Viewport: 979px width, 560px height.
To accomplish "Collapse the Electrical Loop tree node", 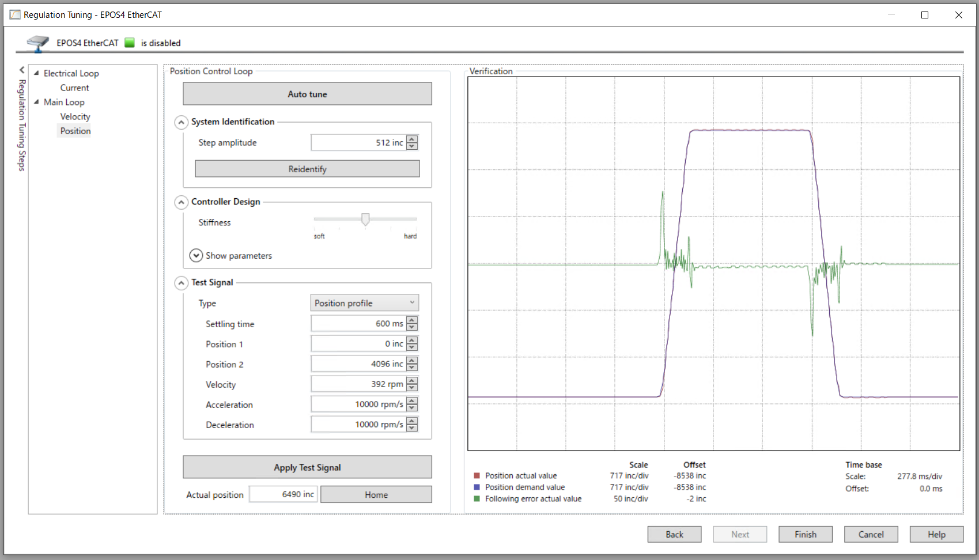I will coord(36,73).
